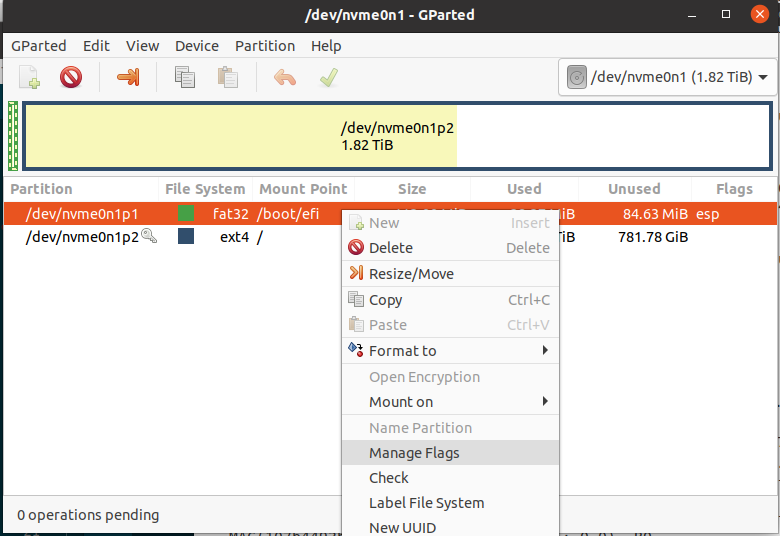This screenshot has width=780, height=536.
Task: Select Label File System option
Action: (426, 503)
